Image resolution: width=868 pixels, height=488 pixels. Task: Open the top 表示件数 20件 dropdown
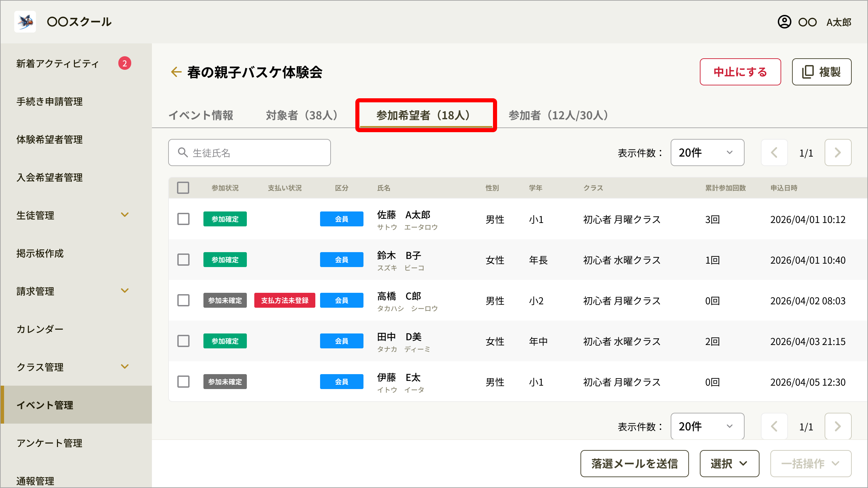pyautogui.click(x=707, y=152)
